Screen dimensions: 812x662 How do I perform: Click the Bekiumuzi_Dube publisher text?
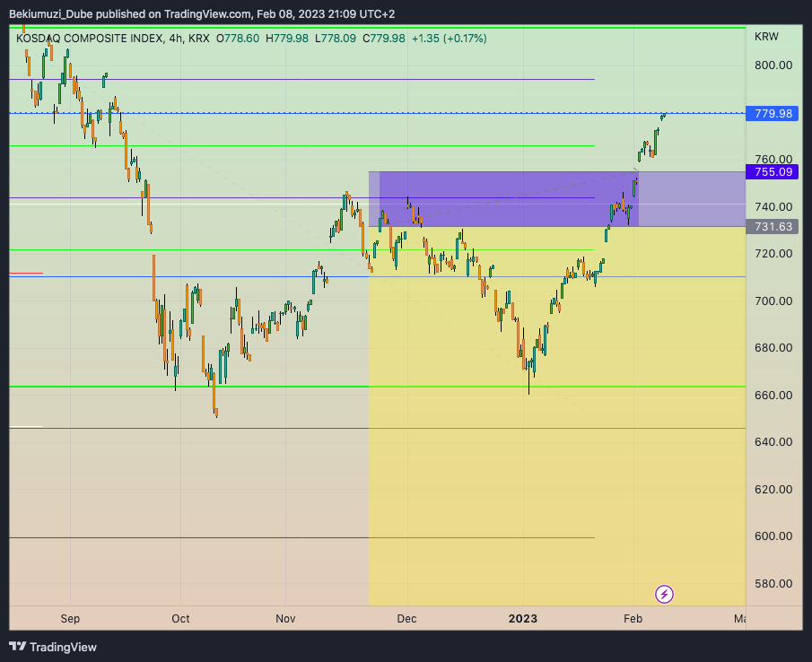point(51,14)
